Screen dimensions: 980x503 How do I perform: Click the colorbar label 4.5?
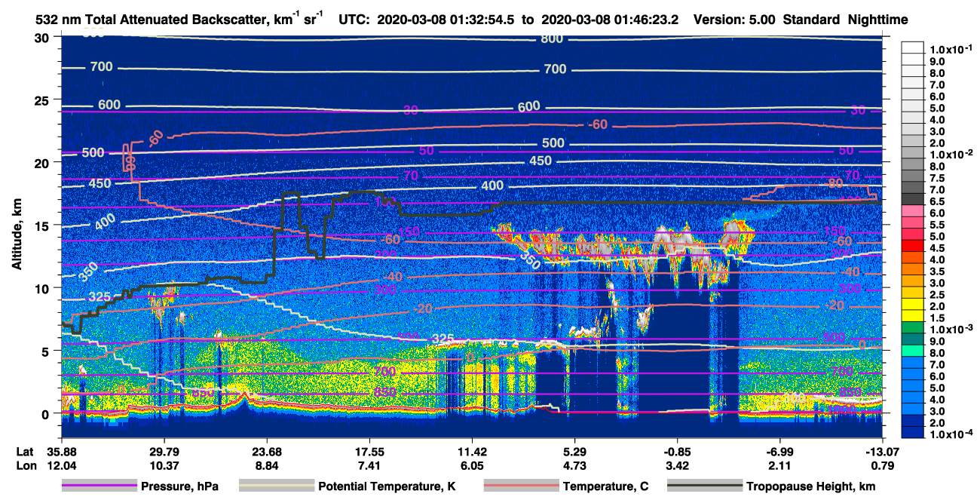(x=939, y=248)
